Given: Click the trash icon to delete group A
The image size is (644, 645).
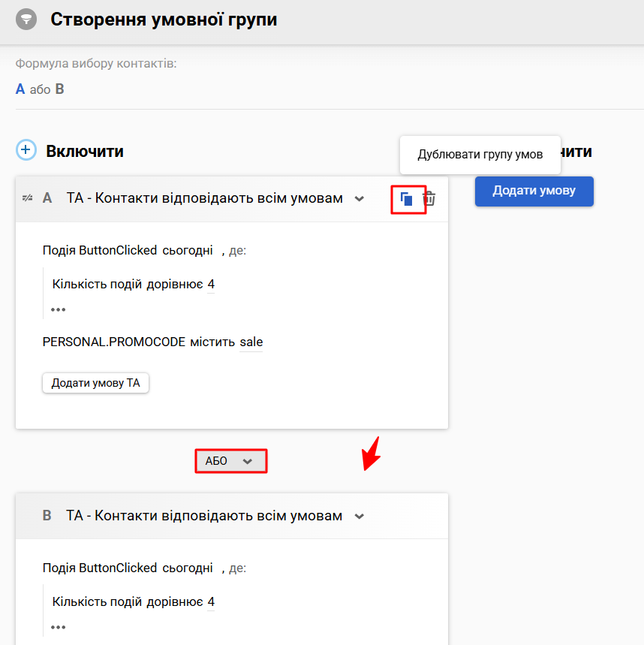Looking at the screenshot, I should tap(429, 198).
